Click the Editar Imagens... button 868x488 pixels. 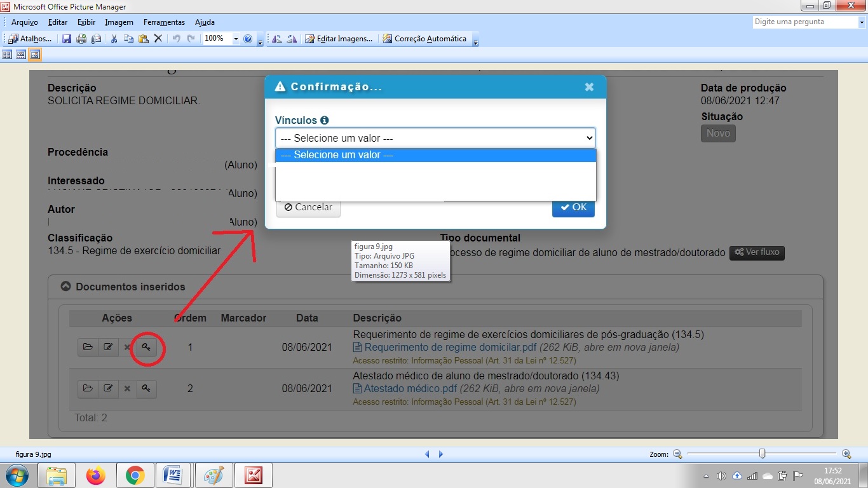pos(339,39)
